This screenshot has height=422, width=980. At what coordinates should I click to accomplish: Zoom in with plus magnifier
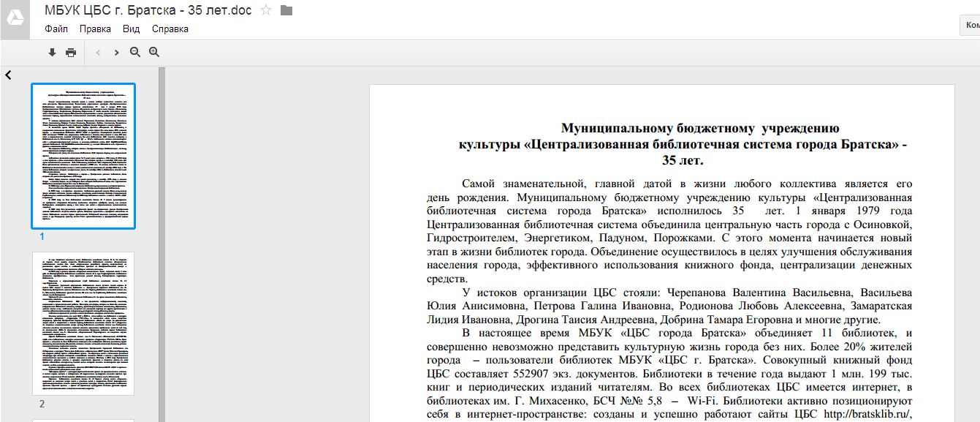[154, 52]
